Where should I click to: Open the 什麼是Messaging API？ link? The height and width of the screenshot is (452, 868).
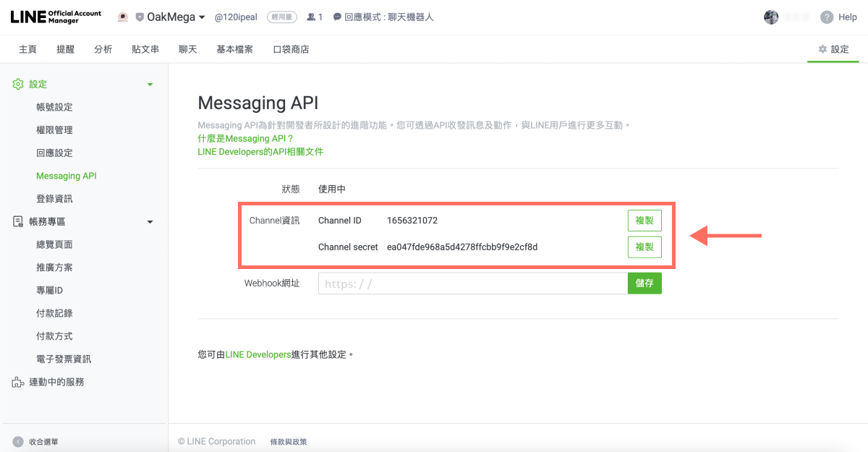point(246,138)
